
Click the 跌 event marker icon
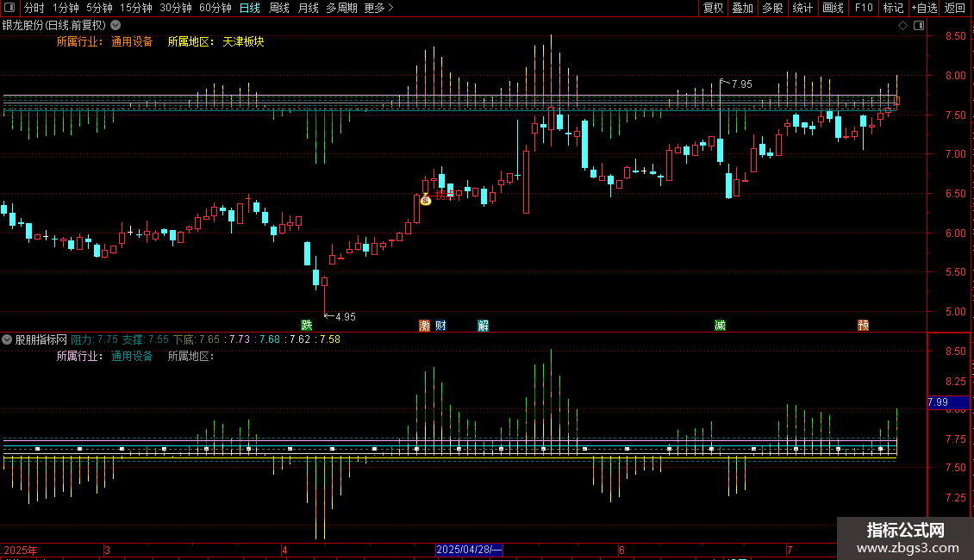click(306, 326)
